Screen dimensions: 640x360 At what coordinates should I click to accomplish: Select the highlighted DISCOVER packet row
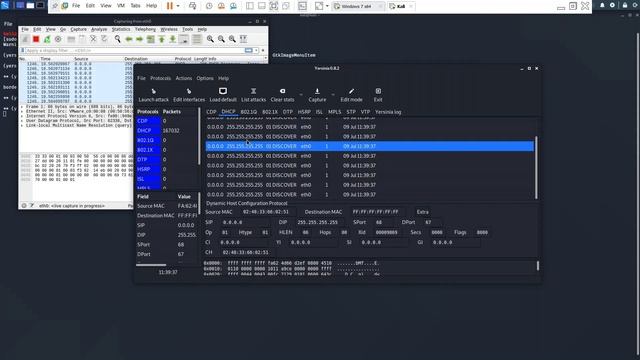(370, 146)
